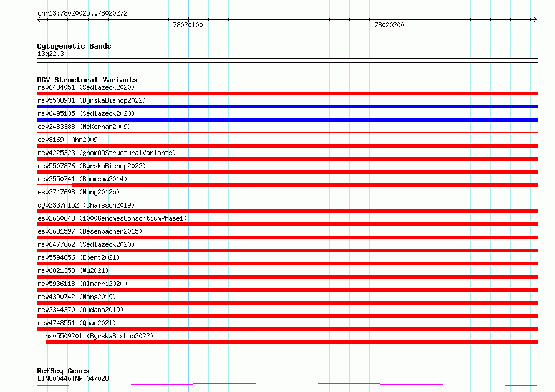Open the esv2483388 (McKernan2009) variant label

[x=84, y=127]
